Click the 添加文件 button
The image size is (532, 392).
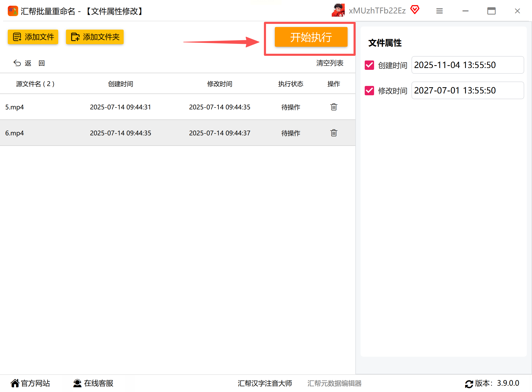click(33, 37)
